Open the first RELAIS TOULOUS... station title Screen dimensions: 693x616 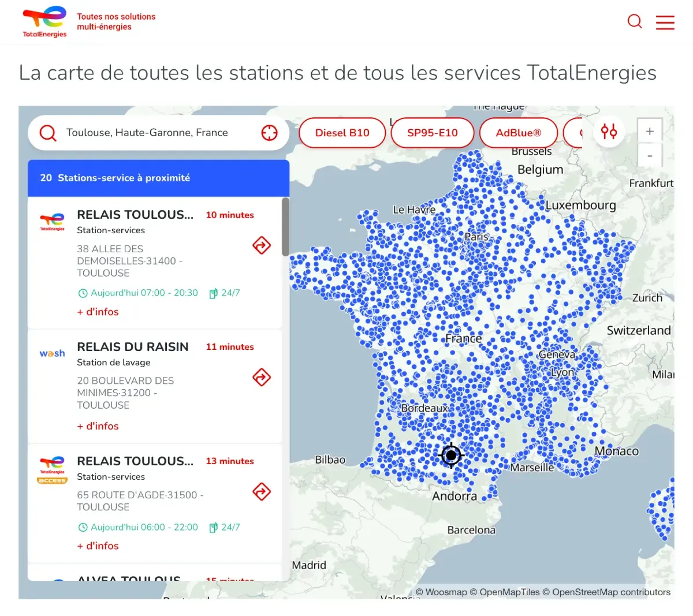point(135,215)
